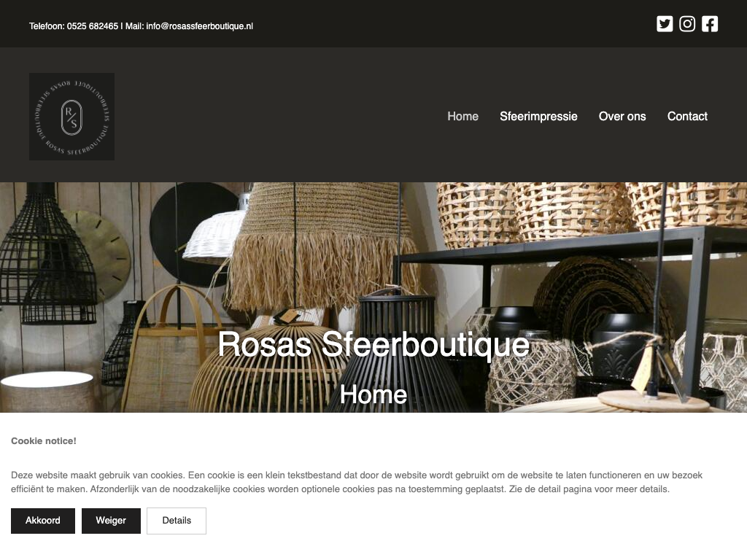Click the cookie explanation paragraph text

coord(356,482)
